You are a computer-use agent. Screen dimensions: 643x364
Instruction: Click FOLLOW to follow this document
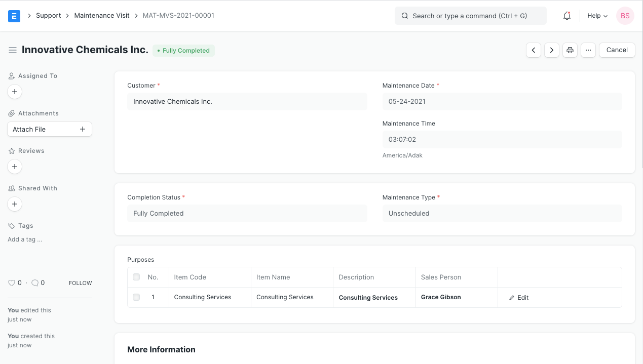tap(80, 283)
